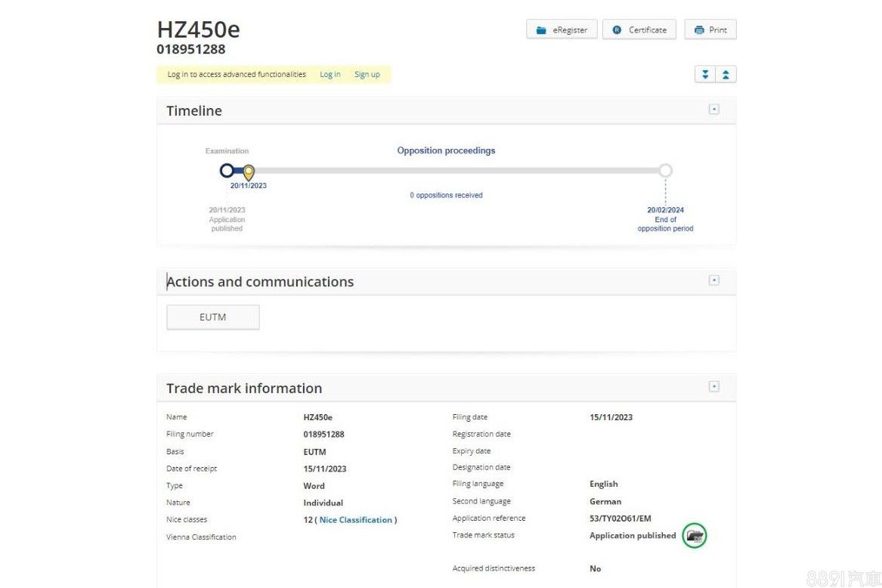Click the end of opposition period circle

665,171
